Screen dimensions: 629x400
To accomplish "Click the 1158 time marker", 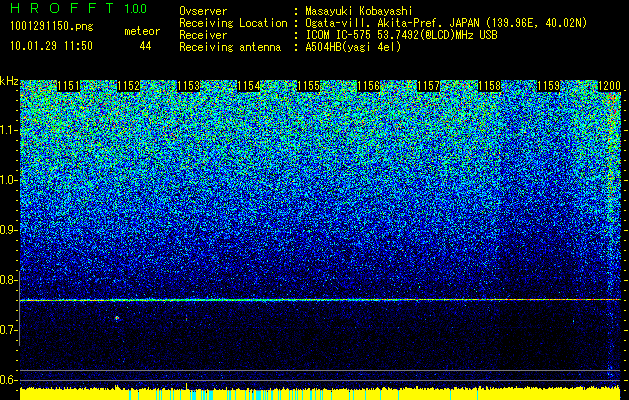I will point(489,86).
